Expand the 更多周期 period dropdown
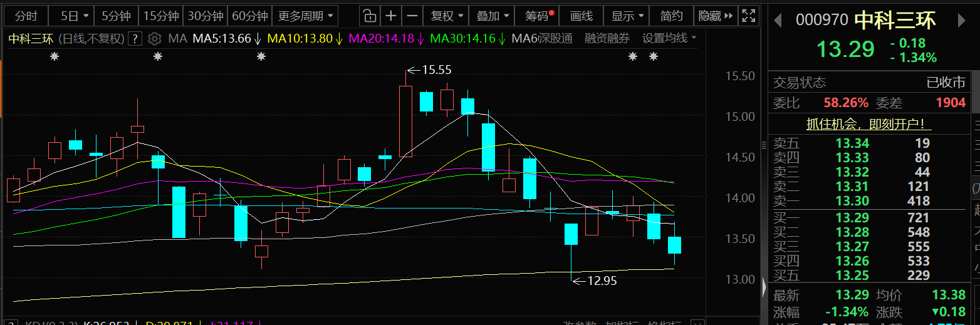980x325 pixels. pos(305,16)
